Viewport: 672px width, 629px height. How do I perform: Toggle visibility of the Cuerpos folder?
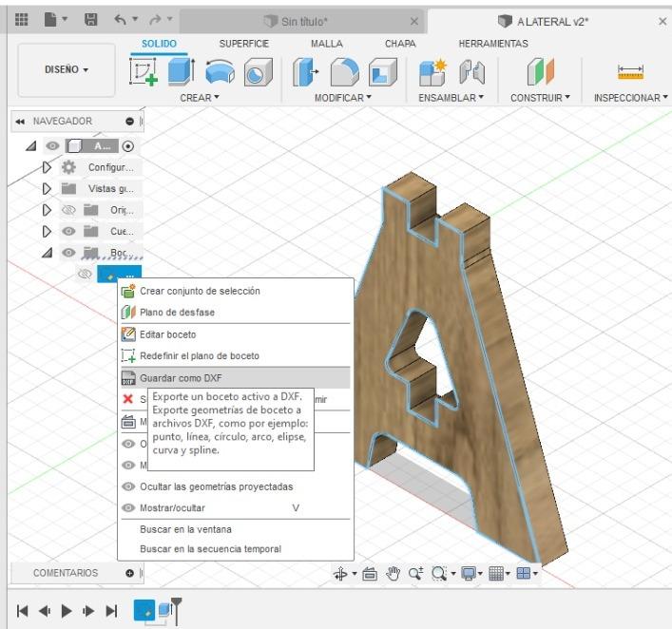tap(68, 232)
